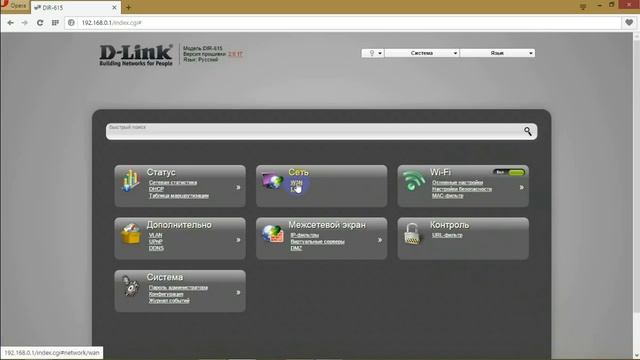Open the lightbulb notifications dropdown
Viewport: 640px width, 360px height.
point(373,53)
